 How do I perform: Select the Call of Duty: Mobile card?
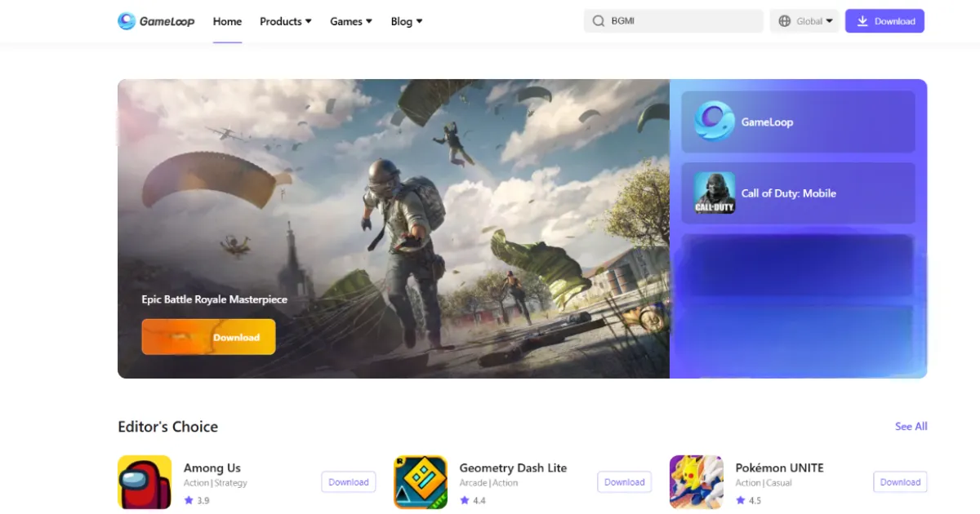coord(798,193)
